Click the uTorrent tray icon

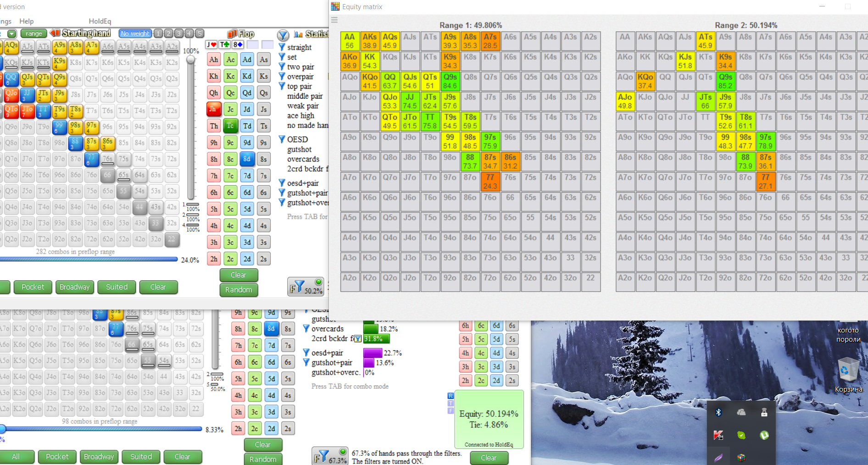[764, 435]
